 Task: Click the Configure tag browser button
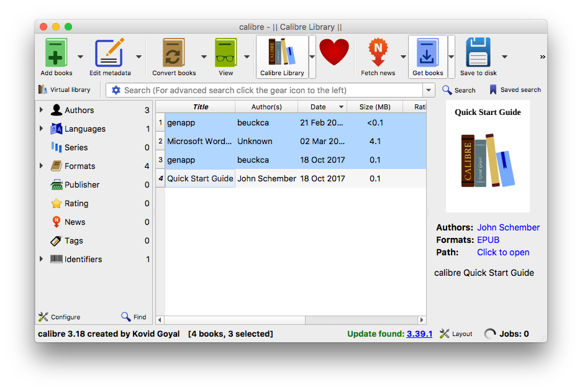(x=60, y=317)
